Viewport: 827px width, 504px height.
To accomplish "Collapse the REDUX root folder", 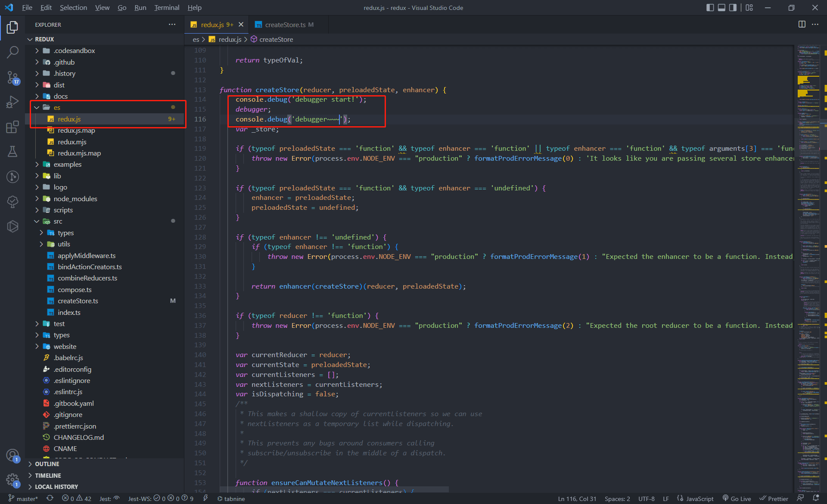I will tap(105, 39).
